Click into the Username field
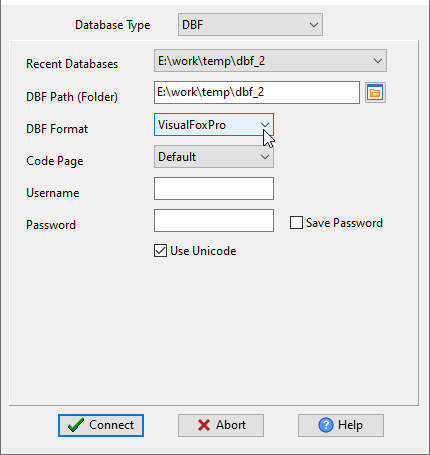The width and height of the screenshot is (430, 455). tap(214, 189)
